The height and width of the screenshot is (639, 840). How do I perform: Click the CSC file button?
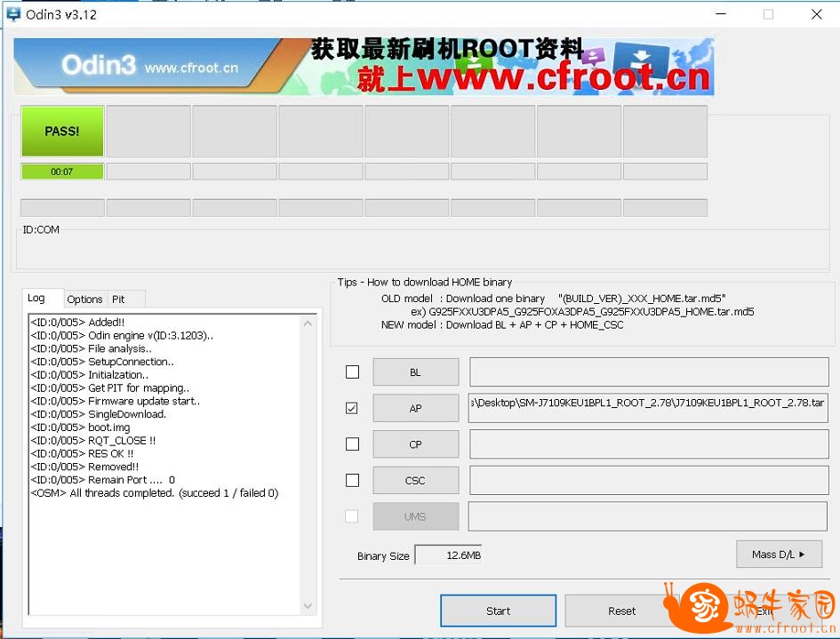click(416, 481)
